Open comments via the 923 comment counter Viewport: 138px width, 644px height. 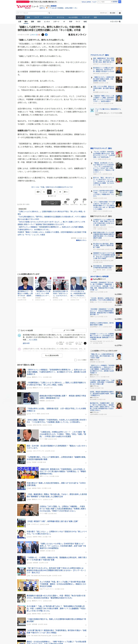tap(33, 35)
